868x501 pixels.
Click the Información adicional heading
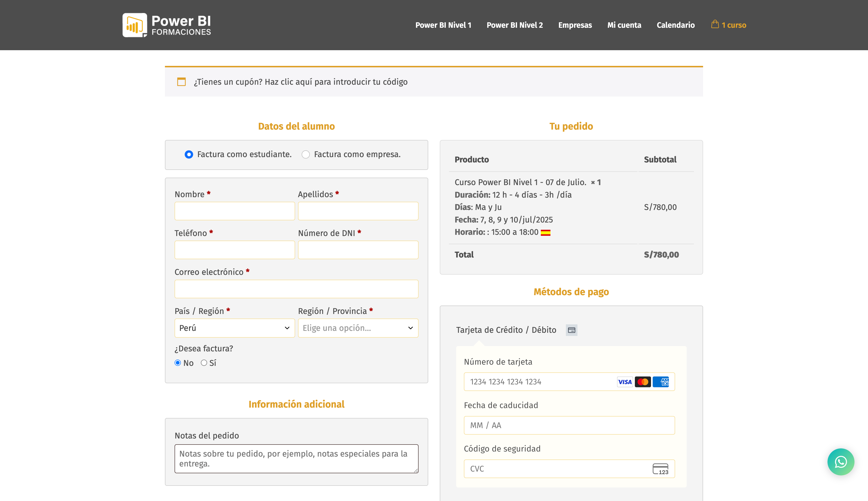pyautogui.click(x=296, y=404)
